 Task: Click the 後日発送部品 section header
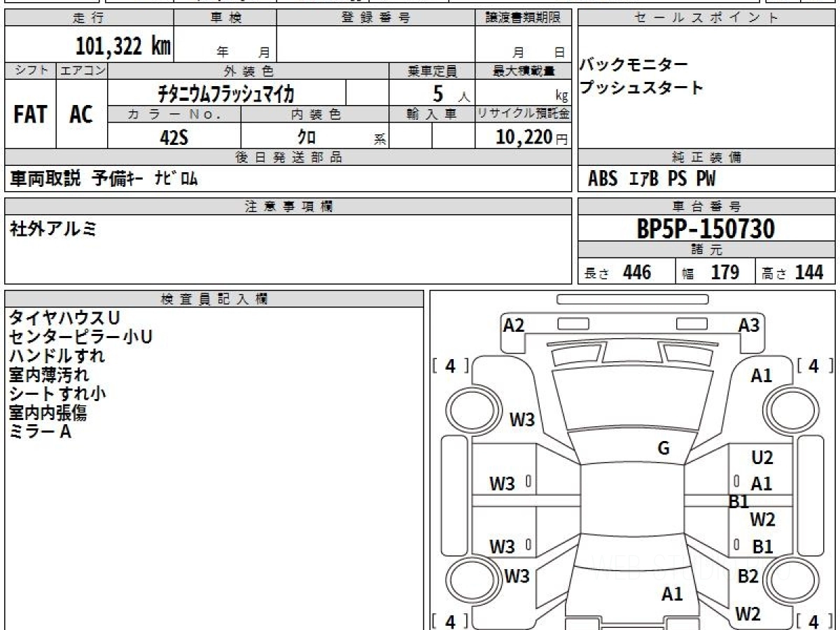(288, 157)
